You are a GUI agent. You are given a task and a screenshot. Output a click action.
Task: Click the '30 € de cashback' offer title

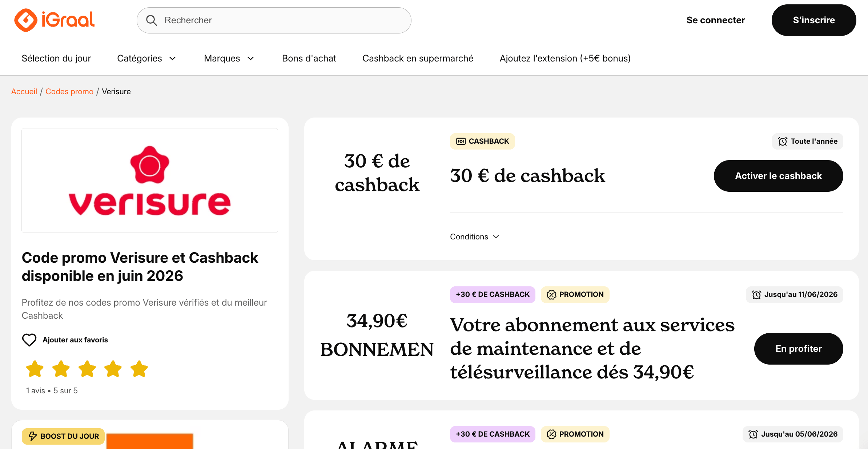(x=527, y=176)
